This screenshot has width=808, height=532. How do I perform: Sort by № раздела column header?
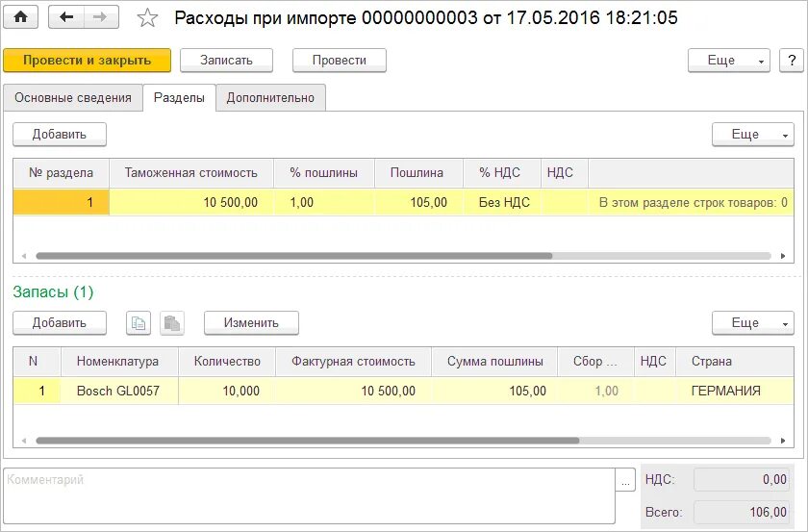(x=61, y=173)
